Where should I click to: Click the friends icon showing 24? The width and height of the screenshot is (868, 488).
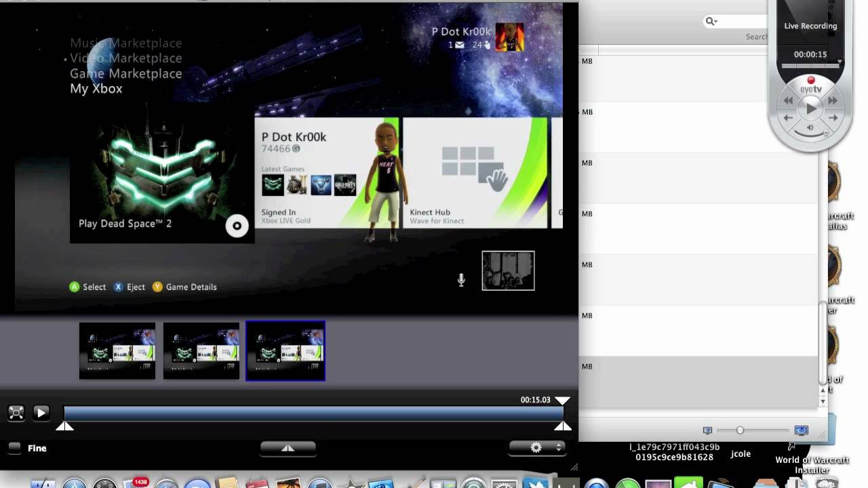(x=486, y=45)
